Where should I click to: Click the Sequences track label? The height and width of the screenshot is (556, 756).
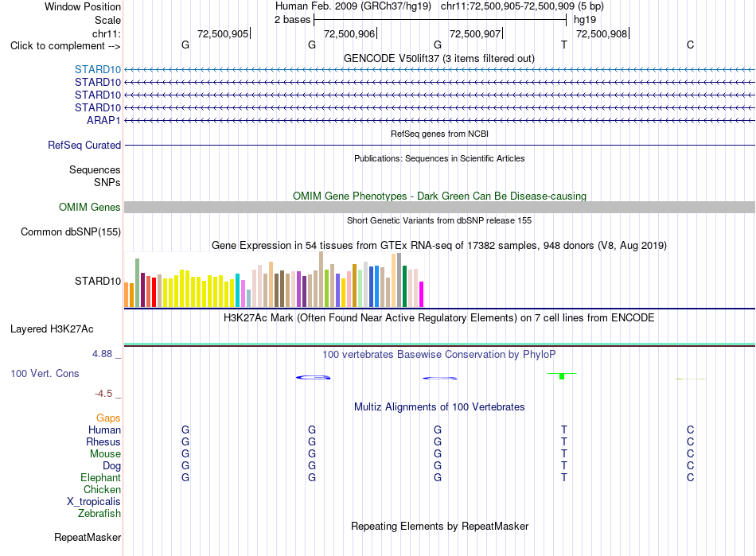pyautogui.click(x=95, y=169)
